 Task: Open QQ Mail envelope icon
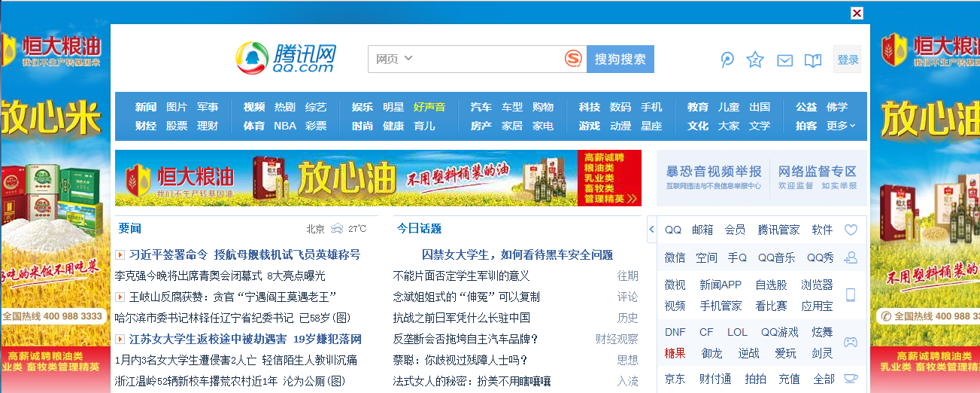(x=784, y=61)
